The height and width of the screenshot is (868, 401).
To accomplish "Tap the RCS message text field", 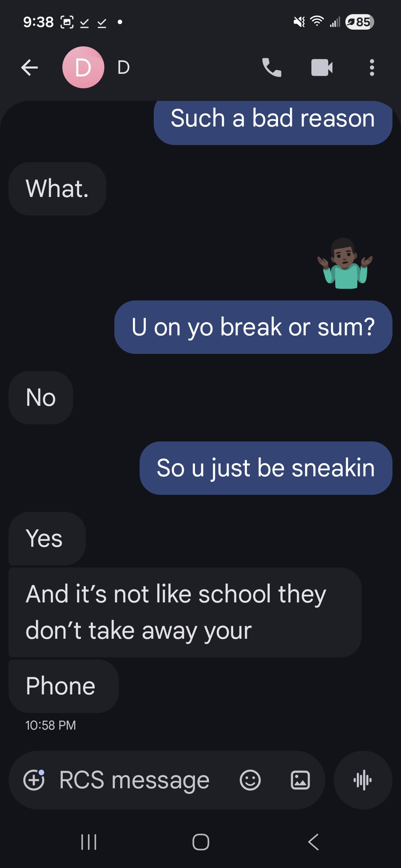I will coord(134,780).
